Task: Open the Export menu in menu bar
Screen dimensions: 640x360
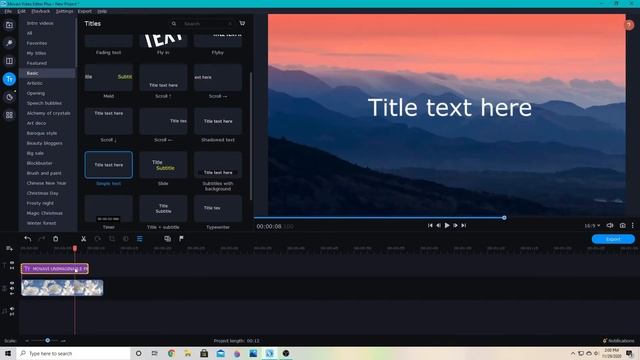Action: tap(84, 11)
